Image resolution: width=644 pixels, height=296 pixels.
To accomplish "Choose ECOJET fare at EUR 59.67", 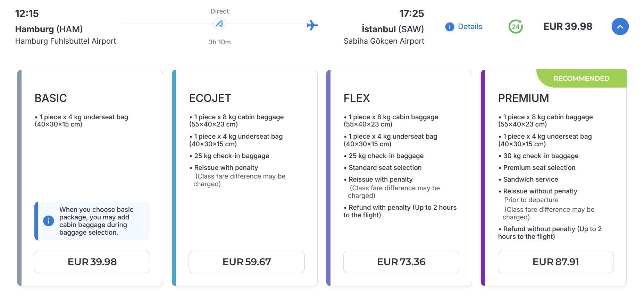I will point(246,262).
